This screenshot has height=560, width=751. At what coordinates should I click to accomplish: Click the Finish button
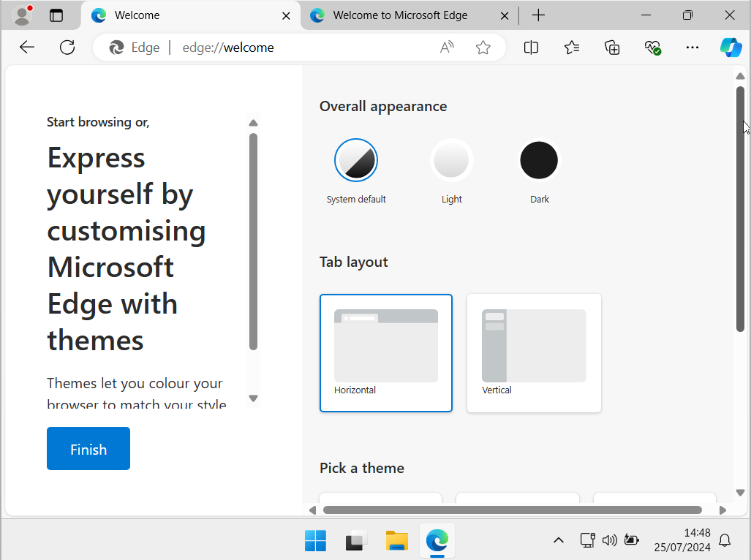[x=88, y=448]
